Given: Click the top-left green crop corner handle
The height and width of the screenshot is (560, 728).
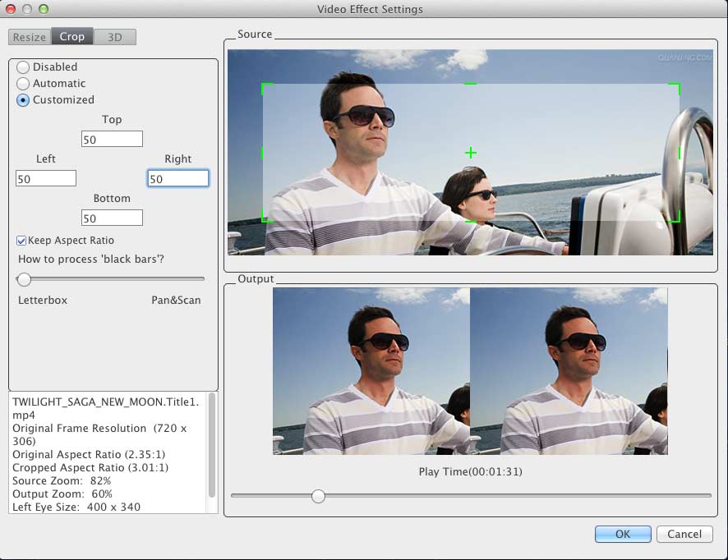Looking at the screenshot, I should click(x=267, y=89).
